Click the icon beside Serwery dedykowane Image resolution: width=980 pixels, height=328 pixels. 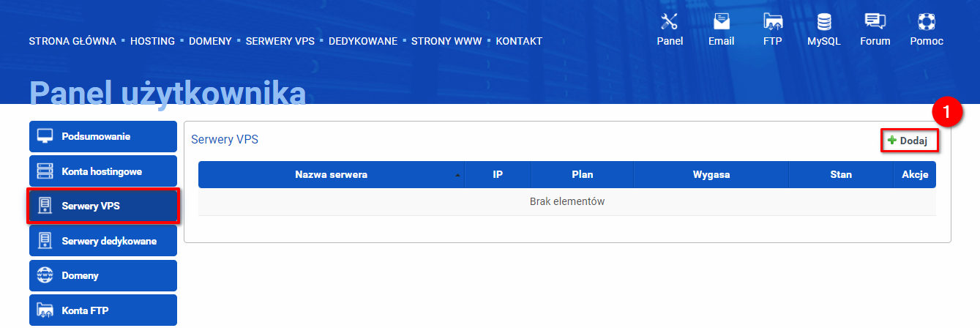click(x=45, y=240)
